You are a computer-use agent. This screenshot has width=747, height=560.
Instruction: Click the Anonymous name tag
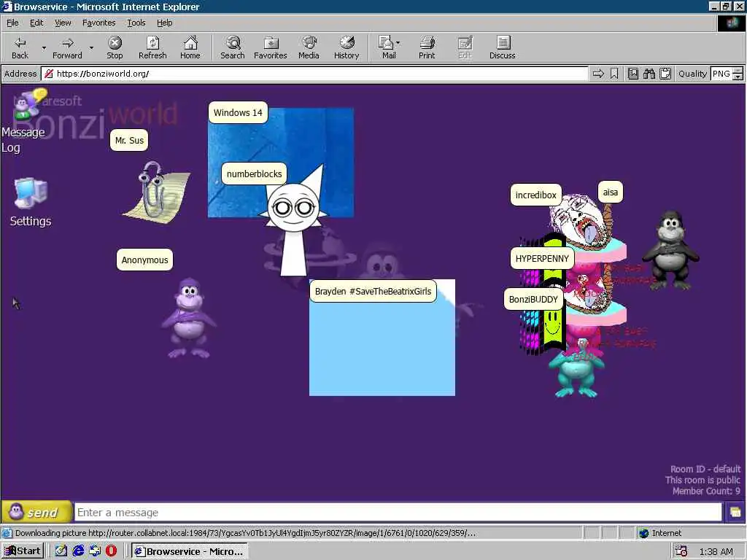click(x=145, y=260)
